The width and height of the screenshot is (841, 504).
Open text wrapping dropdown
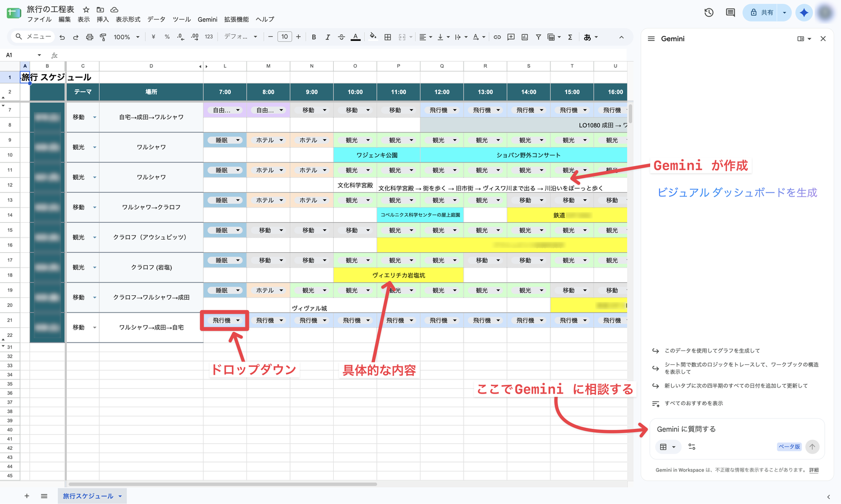[460, 37]
